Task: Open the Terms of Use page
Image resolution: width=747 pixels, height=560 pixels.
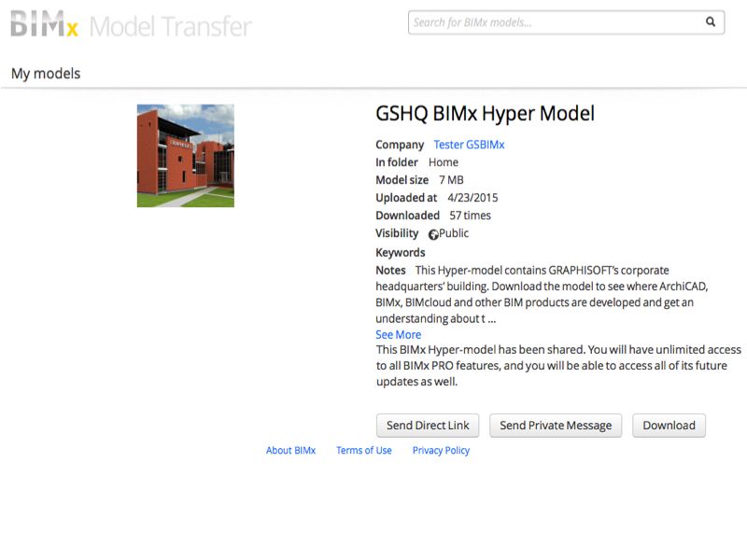Action: (364, 451)
